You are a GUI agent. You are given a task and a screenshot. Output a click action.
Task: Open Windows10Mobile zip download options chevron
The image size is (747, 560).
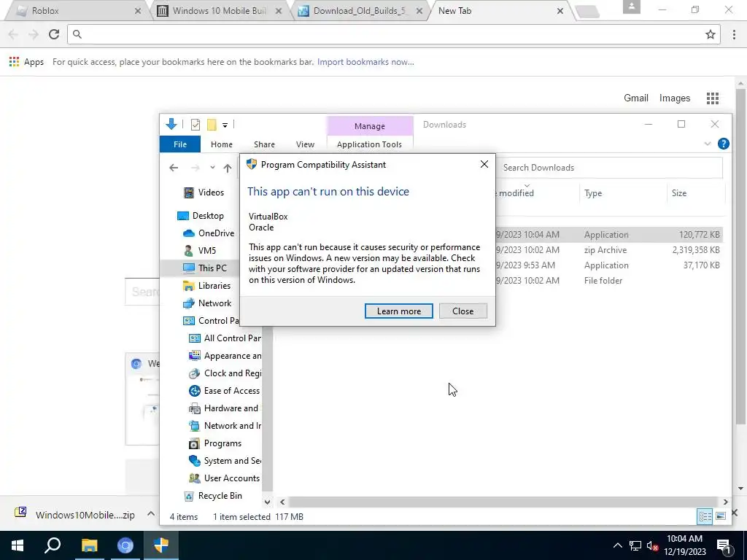(150, 514)
